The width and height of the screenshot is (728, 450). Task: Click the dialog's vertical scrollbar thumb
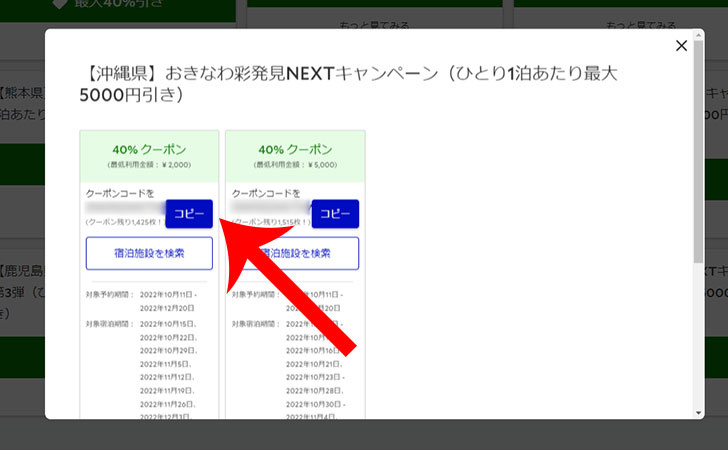[x=699, y=151]
